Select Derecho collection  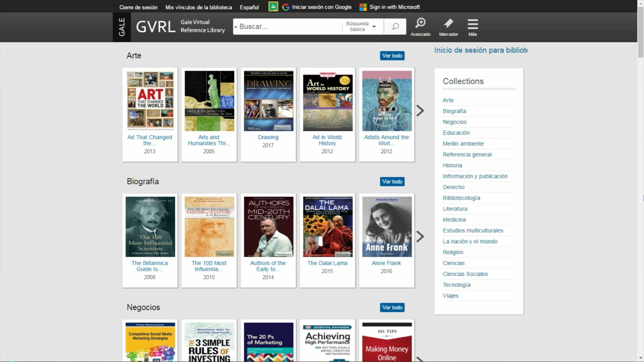[453, 187]
